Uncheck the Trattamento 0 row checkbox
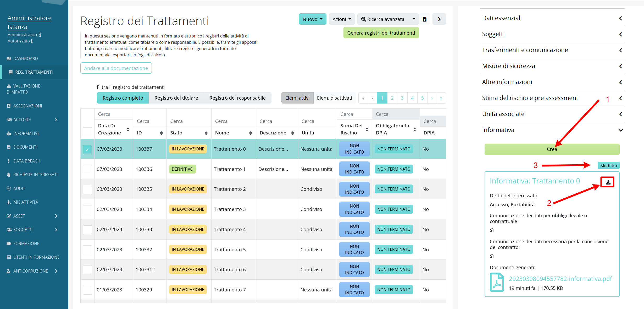The image size is (644, 309). click(87, 149)
